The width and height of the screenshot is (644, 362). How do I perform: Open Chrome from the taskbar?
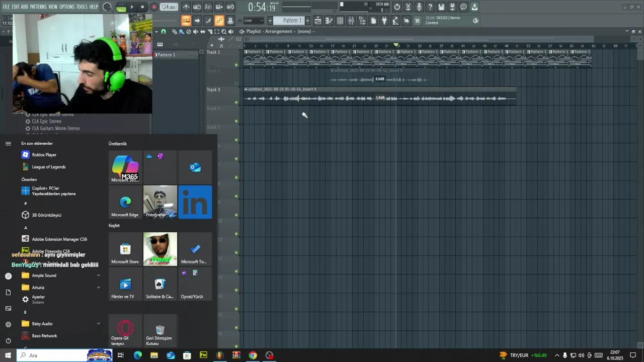(x=253, y=355)
